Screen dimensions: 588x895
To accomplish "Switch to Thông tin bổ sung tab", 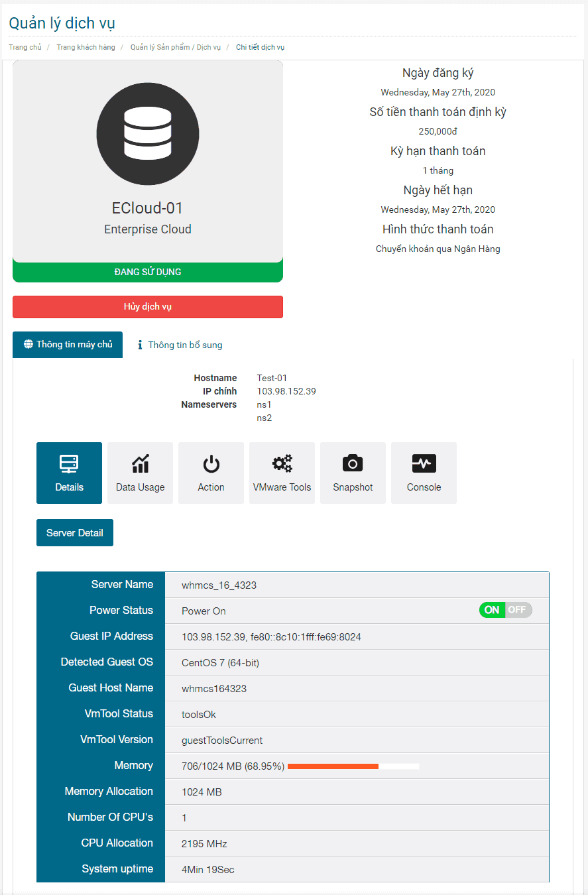I will 180,345.
